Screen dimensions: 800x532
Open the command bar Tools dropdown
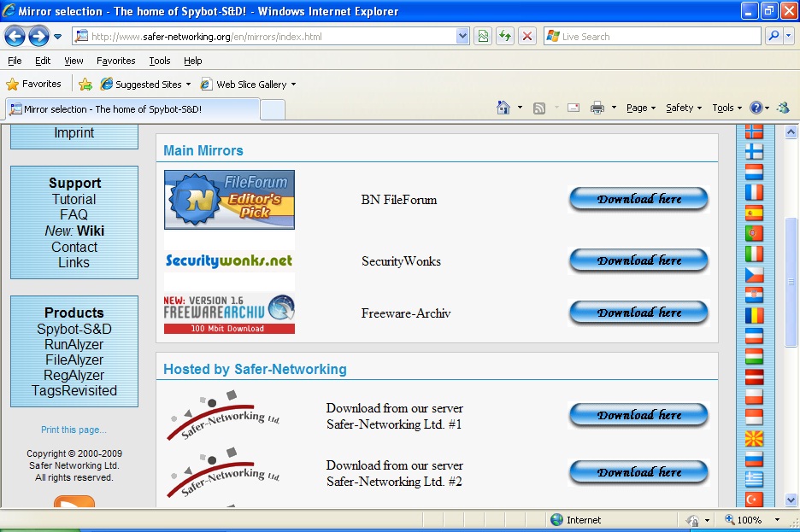click(727, 108)
